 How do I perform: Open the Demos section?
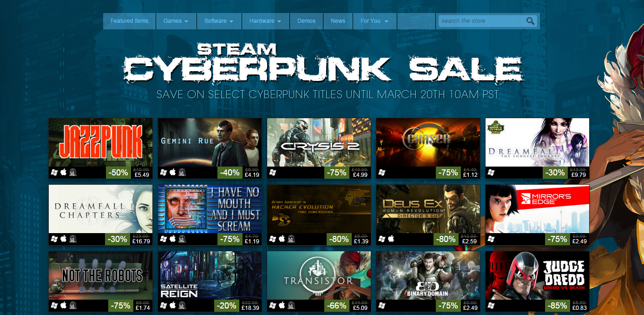(307, 21)
